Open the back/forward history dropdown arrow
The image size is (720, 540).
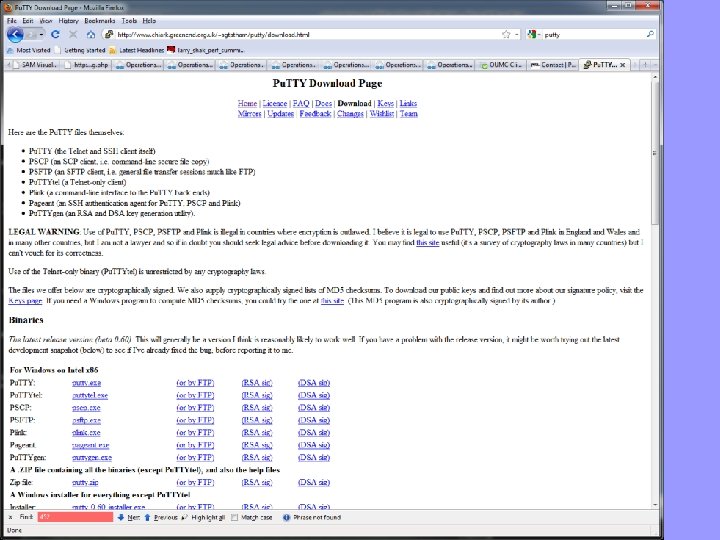click(x=41, y=35)
